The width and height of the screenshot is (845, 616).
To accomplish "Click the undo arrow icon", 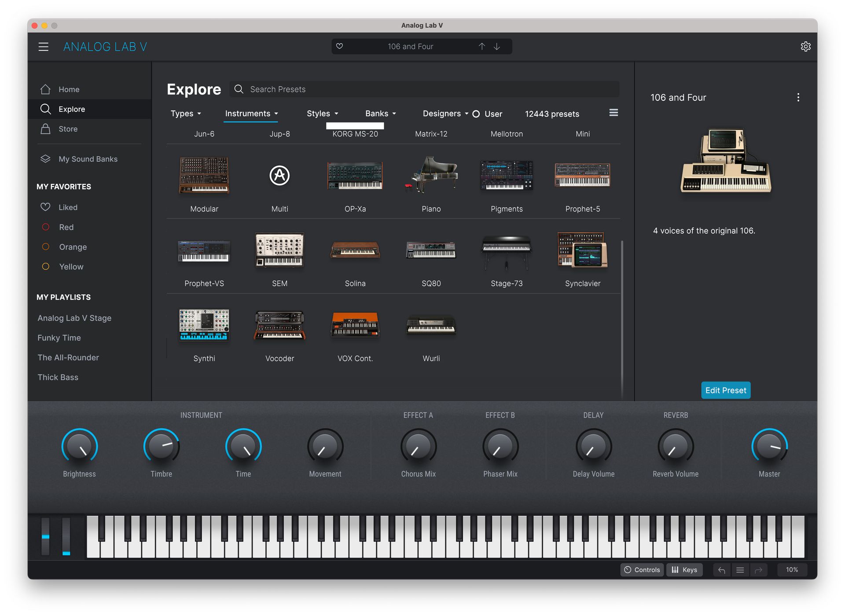I will coord(721,570).
